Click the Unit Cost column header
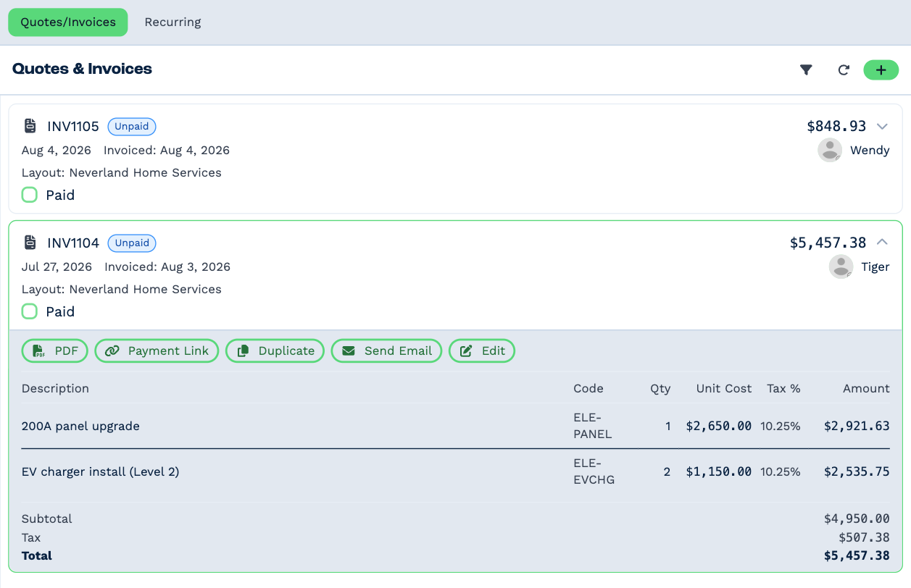Image resolution: width=911 pixels, height=588 pixels. click(x=724, y=388)
